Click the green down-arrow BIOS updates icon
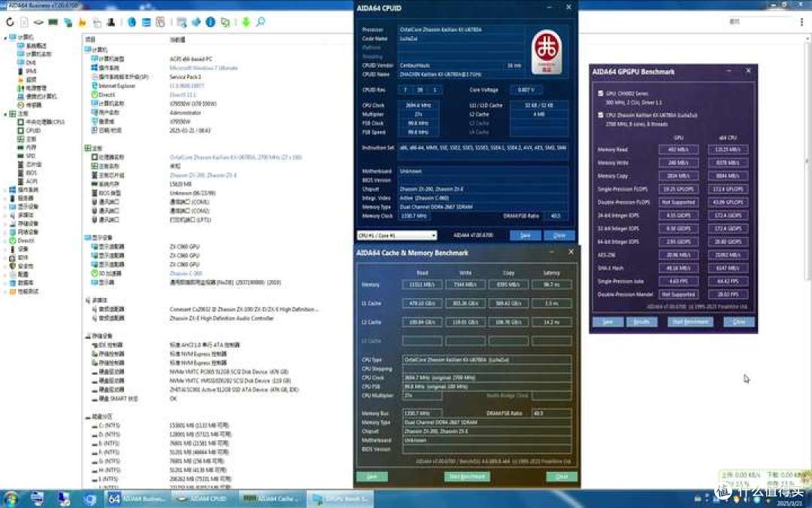812x508 pixels. (x=246, y=22)
